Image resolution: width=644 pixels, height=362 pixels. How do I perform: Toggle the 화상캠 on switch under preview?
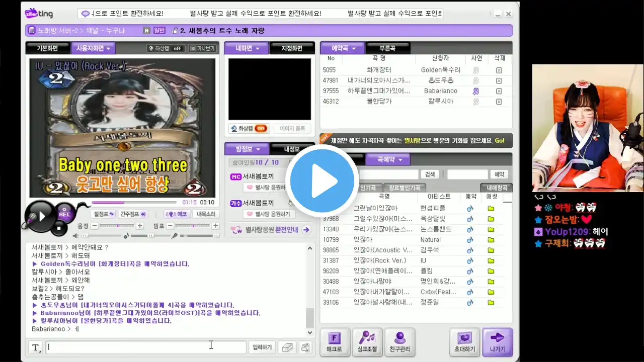tap(249, 129)
